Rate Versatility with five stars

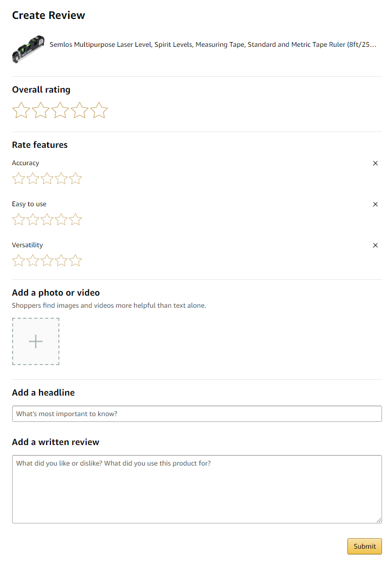[x=76, y=260]
